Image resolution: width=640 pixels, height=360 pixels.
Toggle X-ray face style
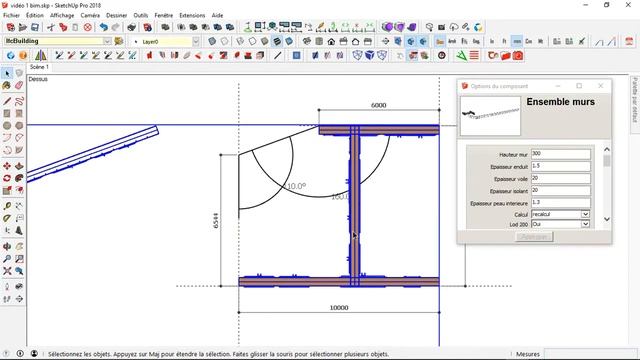coord(212,41)
